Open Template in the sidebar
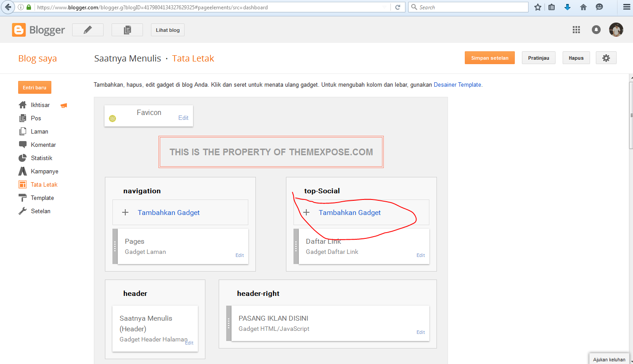Screen dimensions: 633x364 coord(42,198)
